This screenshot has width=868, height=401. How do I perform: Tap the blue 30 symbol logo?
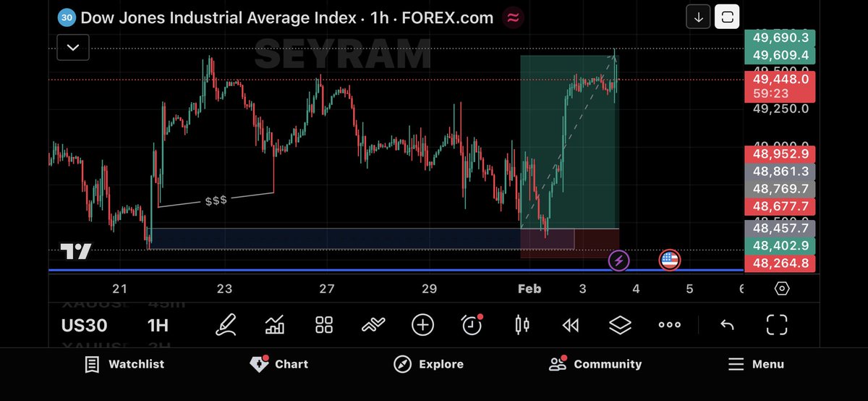tap(67, 17)
